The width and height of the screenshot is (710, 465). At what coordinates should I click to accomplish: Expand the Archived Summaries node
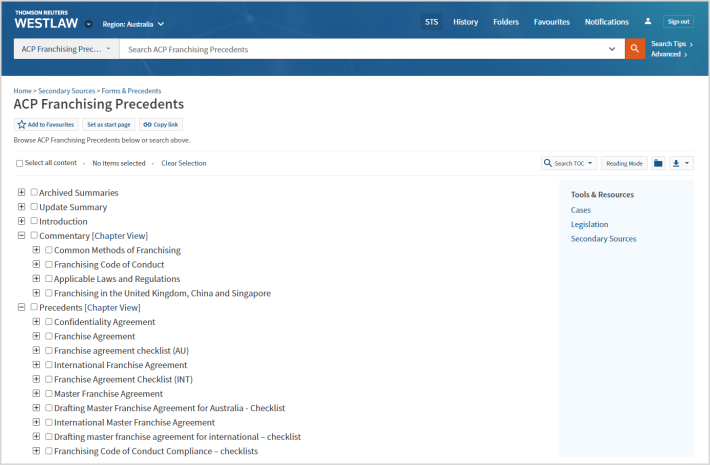(x=21, y=192)
